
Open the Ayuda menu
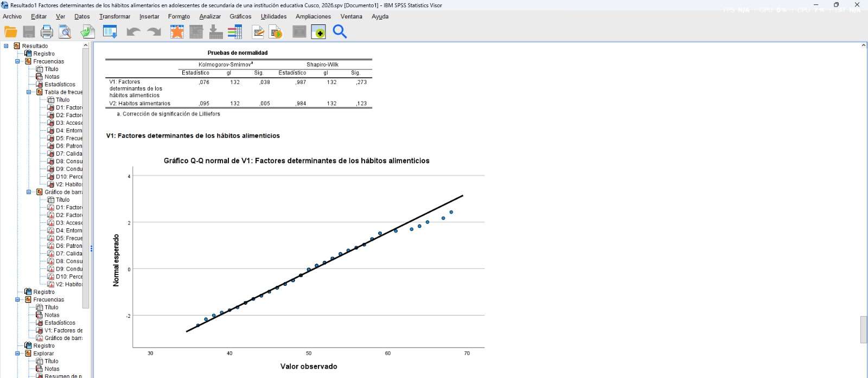(x=380, y=17)
